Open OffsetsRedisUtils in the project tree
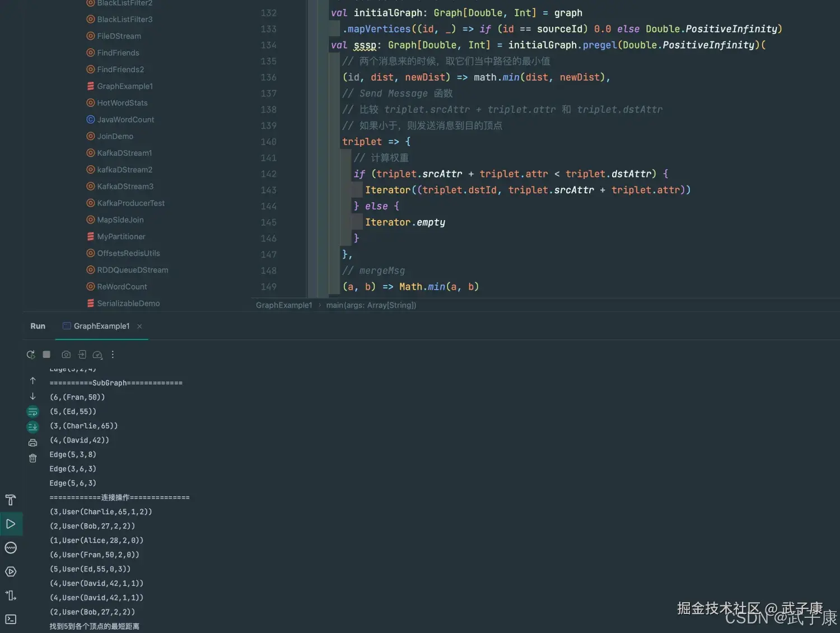Screen dimensions: 840x633 tap(128, 253)
